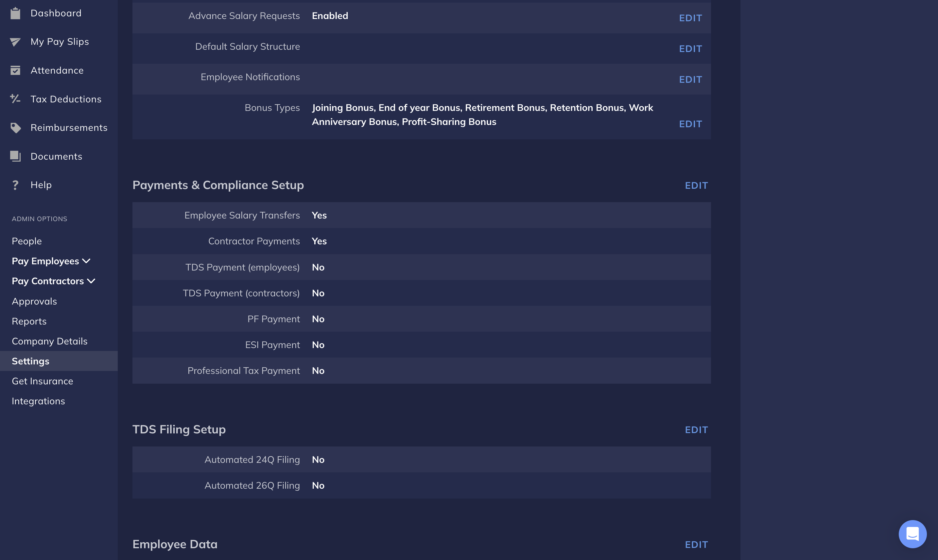This screenshot has width=938, height=560.
Task: Click the My Pay Slips icon
Action: point(15,41)
